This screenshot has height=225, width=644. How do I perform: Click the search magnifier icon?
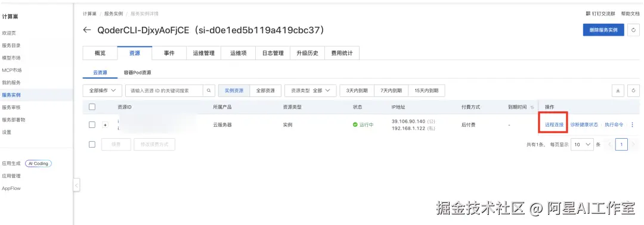coord(209,90)
